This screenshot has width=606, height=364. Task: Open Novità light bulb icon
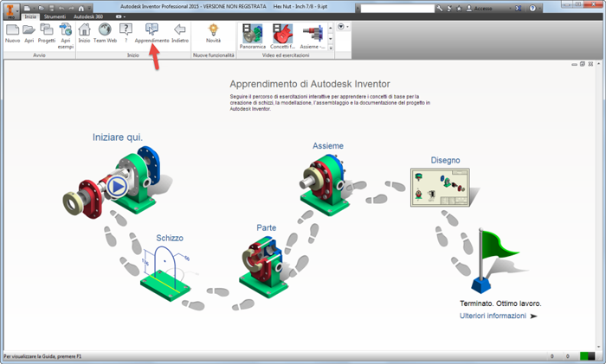213,33
